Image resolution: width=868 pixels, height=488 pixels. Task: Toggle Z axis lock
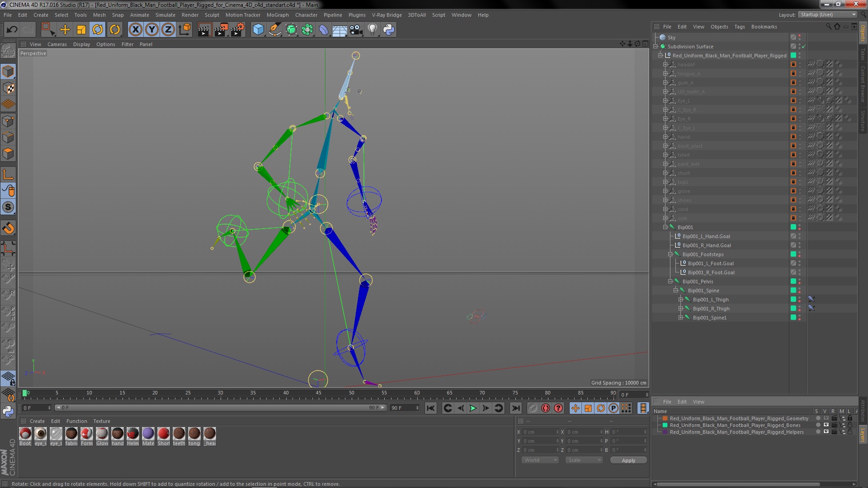point(168,30)
